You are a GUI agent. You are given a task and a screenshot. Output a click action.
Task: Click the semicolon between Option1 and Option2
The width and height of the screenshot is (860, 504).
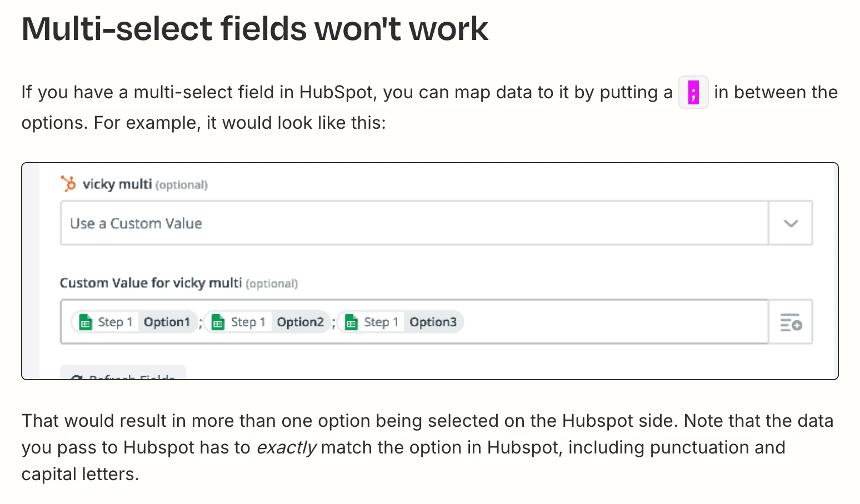(201, 323)
